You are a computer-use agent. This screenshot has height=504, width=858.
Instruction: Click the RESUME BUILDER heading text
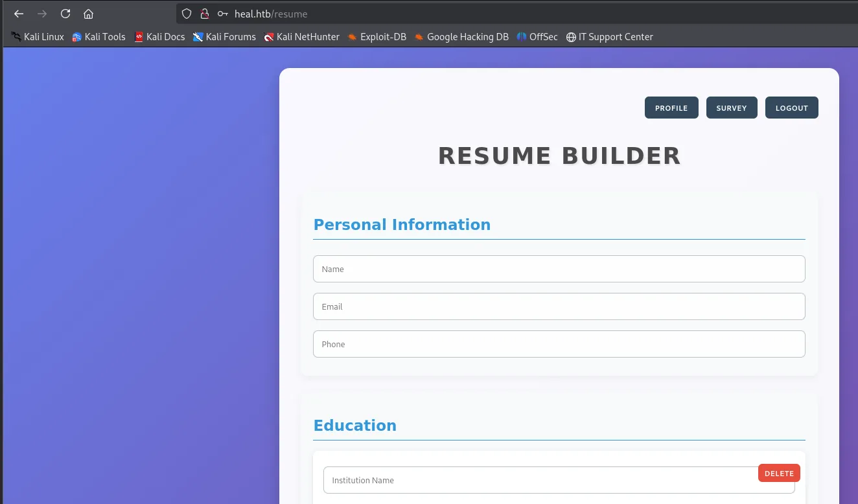[559, 156]
